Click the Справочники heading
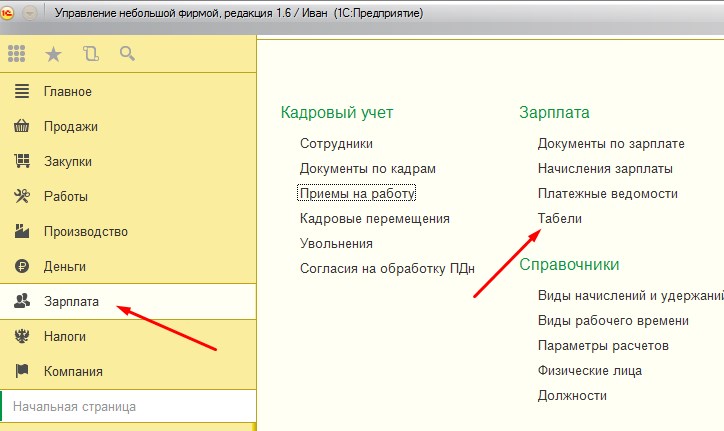The image size is (724, 431). click(x=569, y=264)
